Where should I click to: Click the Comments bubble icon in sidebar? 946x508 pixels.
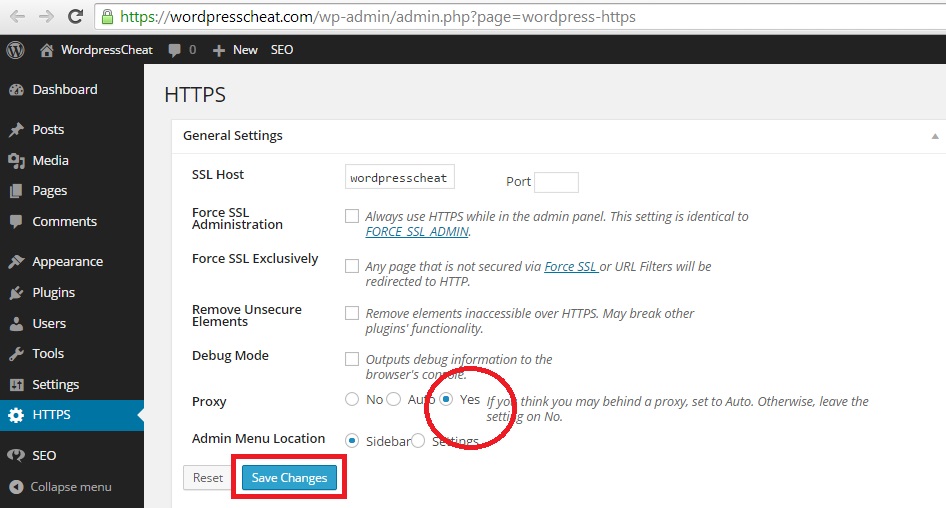(x=16, y=221)
